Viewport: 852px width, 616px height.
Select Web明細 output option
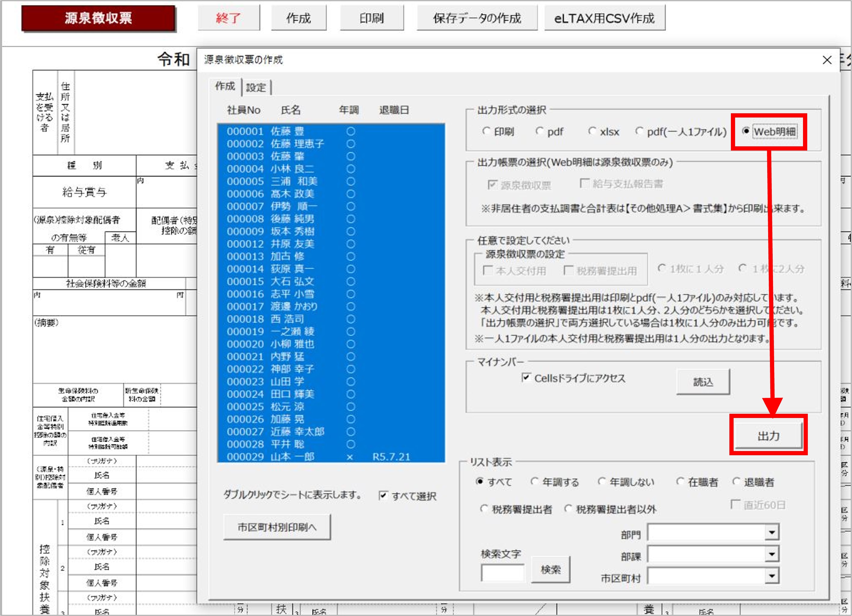pos(746,132)
